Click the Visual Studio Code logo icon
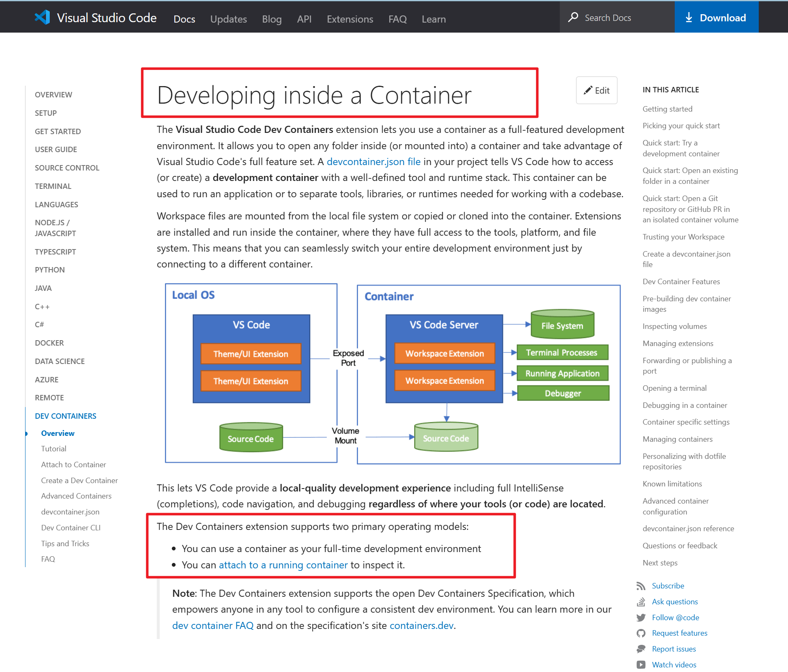788x672 pixels. pyautogui.click(x=42, y=17)
